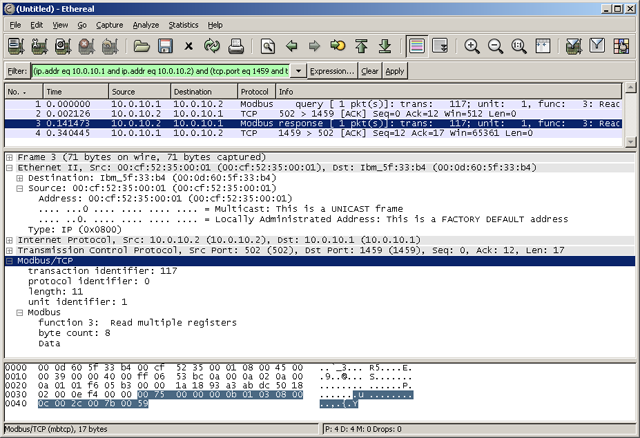Screen dimensions: 640x438
Task: Open the Go menu
Action: [82, 25]
